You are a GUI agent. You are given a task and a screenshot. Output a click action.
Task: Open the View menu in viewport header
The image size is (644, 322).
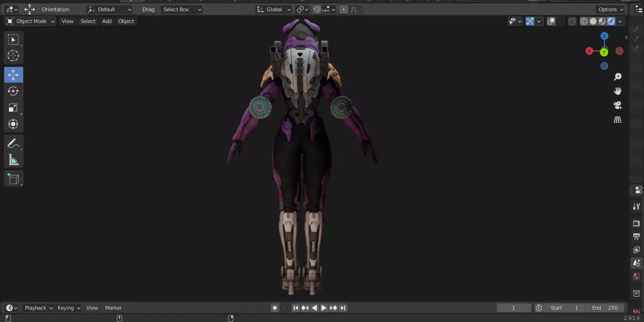pos(67,21)
